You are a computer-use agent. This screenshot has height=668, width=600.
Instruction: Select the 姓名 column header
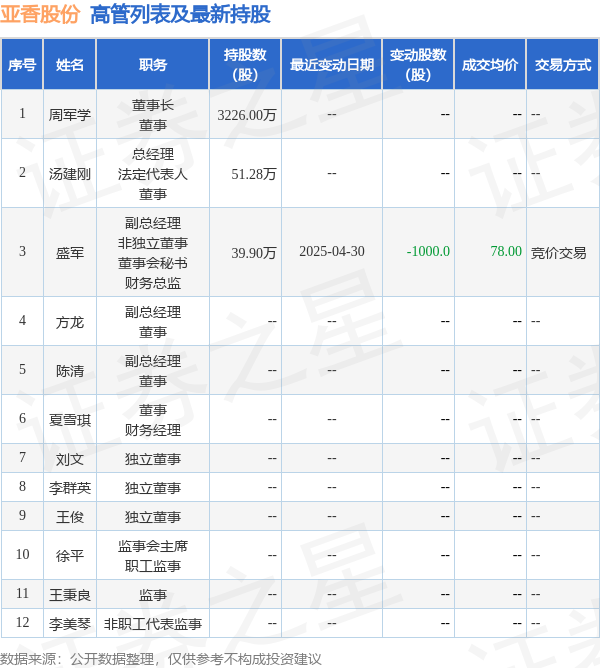point(70,65)
